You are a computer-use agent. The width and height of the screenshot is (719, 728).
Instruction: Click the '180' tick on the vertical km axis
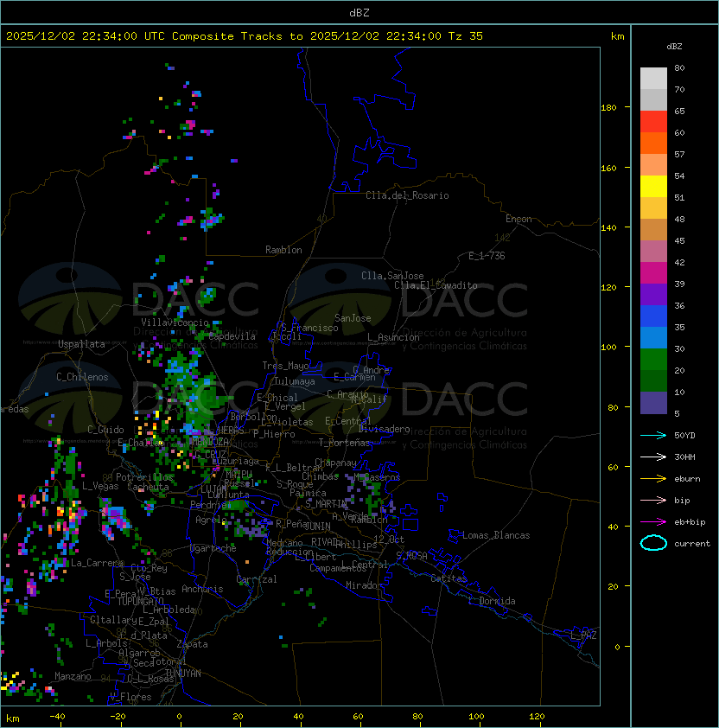(608, 108)
